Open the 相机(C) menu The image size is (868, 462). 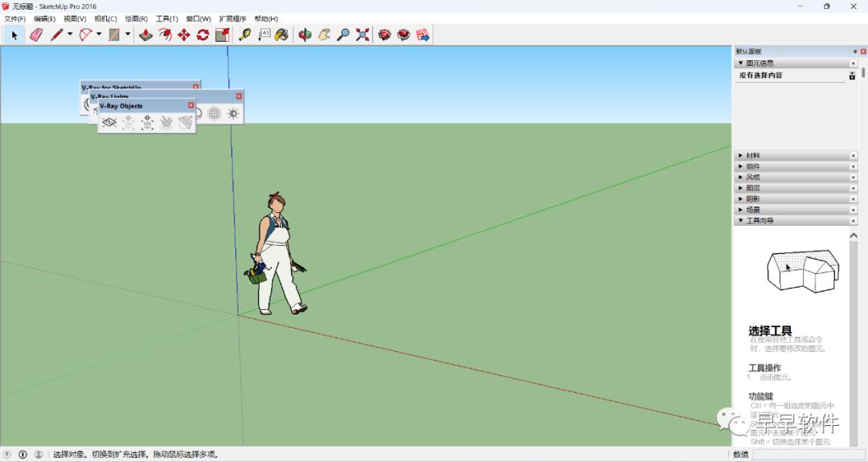click(x=106, y=18)
